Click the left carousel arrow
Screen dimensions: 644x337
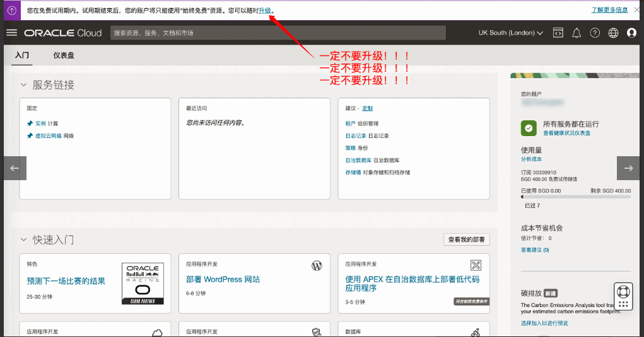(15, 168)
